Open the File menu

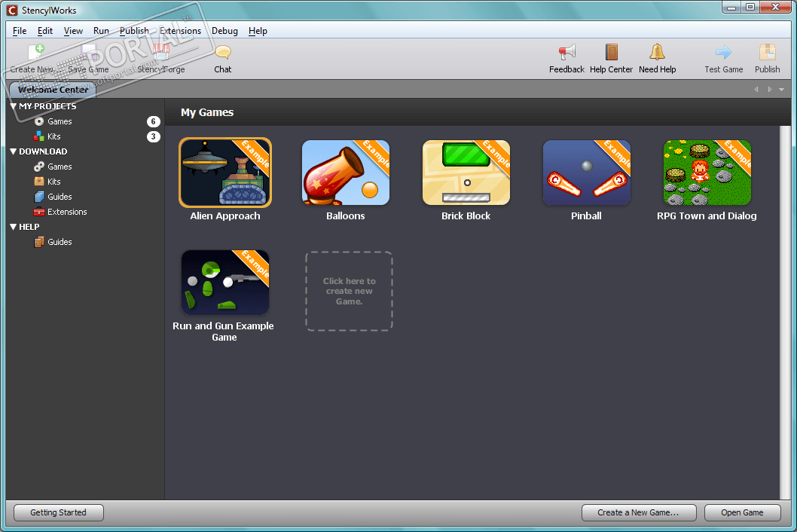pos(20,31)
